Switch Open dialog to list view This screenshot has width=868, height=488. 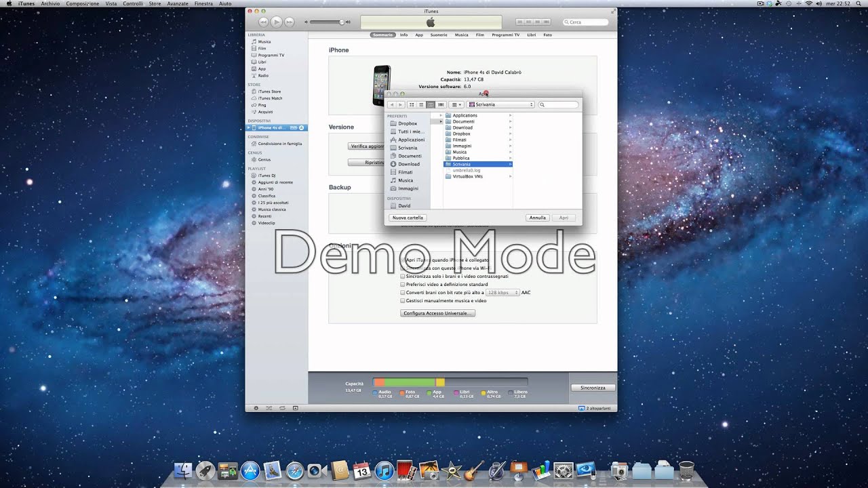(421, 105)
